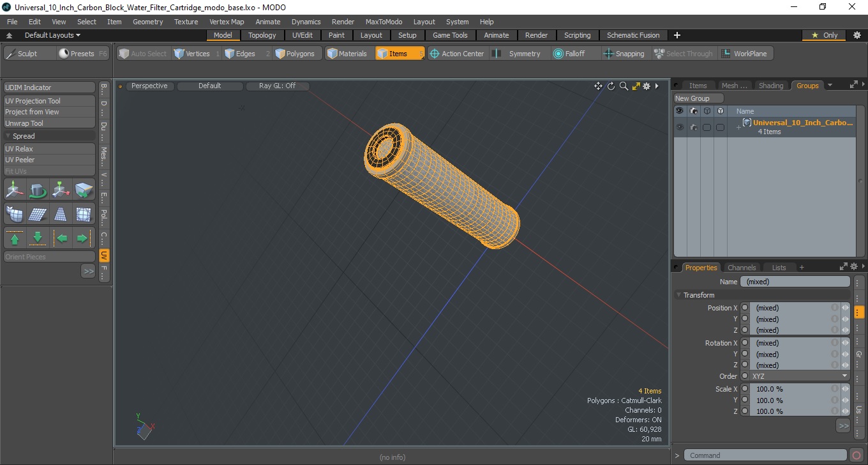Image resolution: width=868 pixels, height=465 pixels.
Task: Click the cube with green arrow icon
Action: click(84, 190)
